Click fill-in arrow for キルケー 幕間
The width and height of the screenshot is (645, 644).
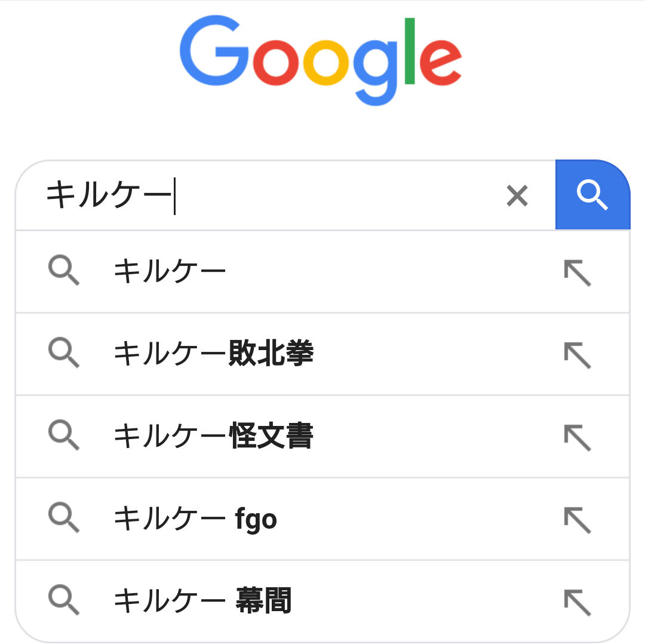(577, 602)
